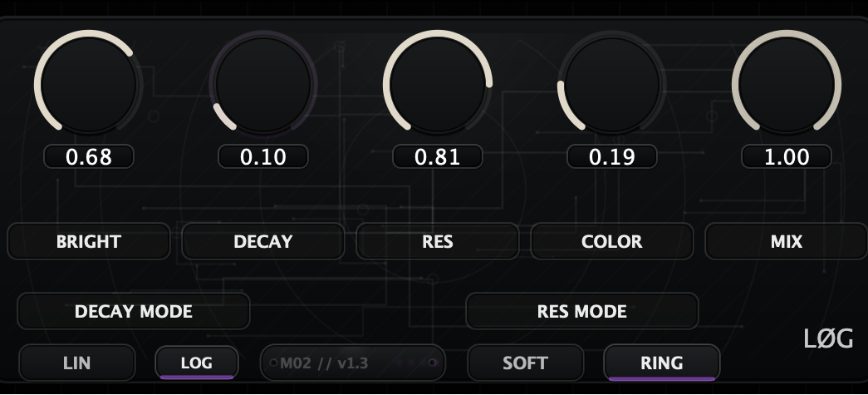Select the 1.00 mix value field

pos(787,157)
